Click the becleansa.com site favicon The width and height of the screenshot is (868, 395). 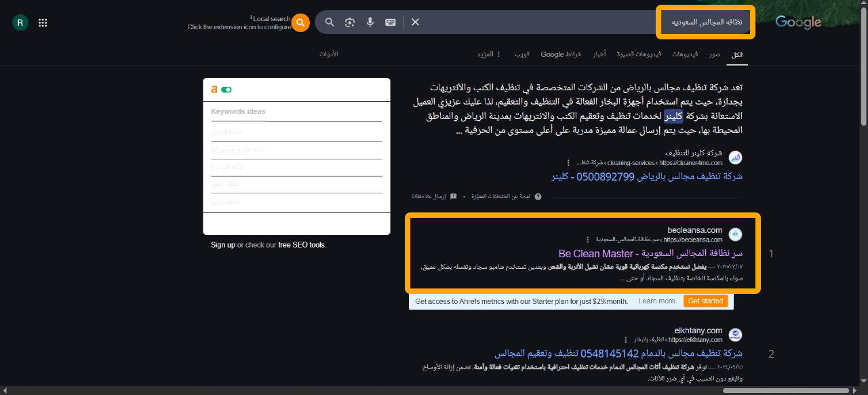[735, 235]
